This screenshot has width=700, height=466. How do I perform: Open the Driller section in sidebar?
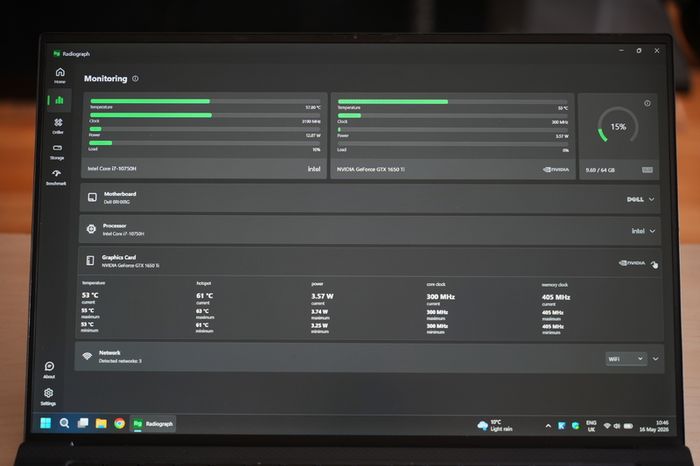point(58,125)
